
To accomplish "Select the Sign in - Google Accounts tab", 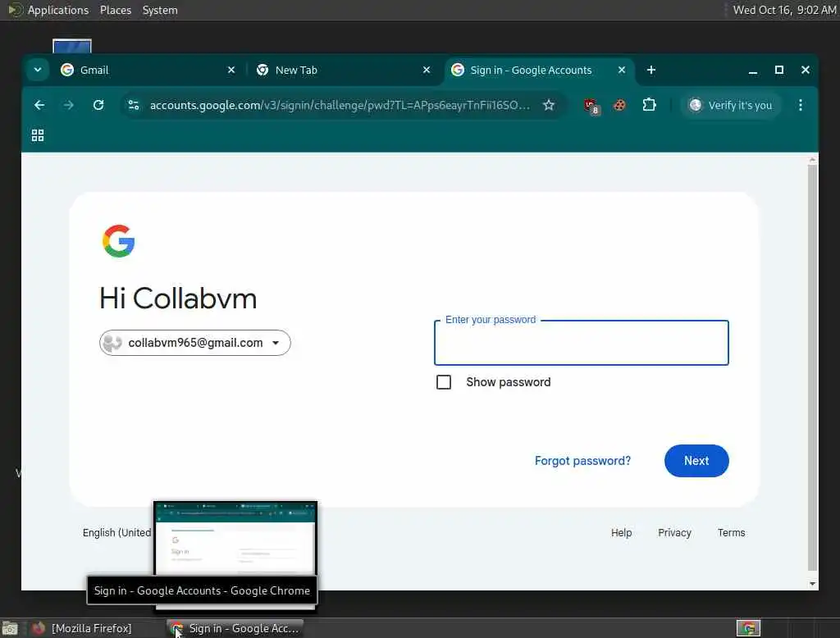I will [538, 71].
